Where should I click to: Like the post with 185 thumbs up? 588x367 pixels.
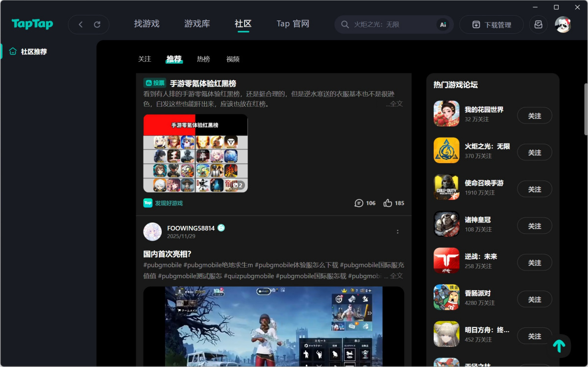click(388, 203)
